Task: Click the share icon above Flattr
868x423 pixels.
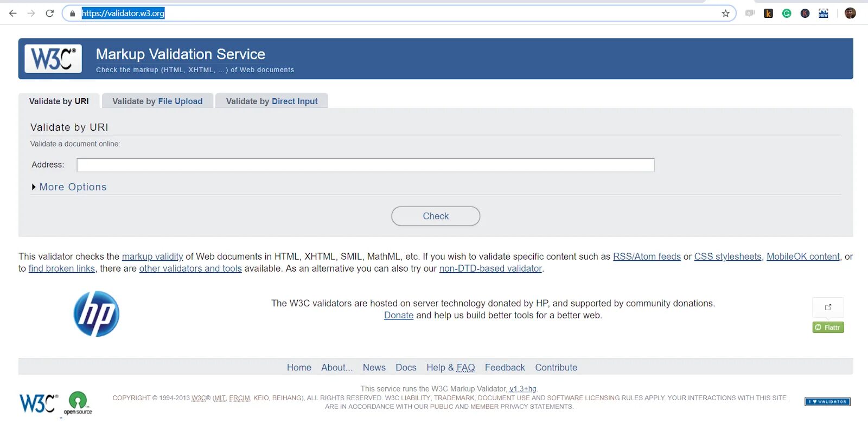Action: [x=828, y=307]
